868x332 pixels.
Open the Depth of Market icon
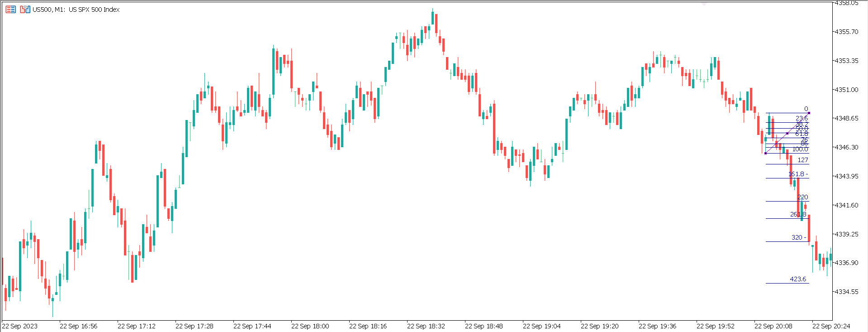[x=25, y=9]
